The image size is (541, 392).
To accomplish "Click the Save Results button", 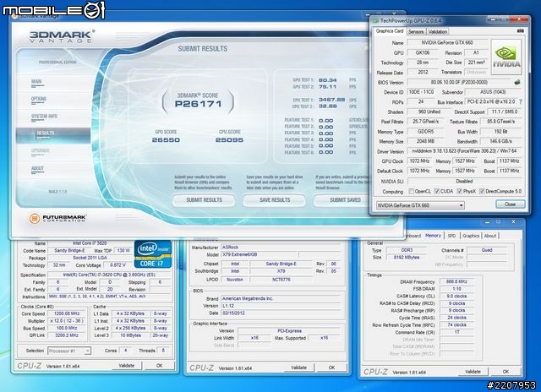I will 275,200.
